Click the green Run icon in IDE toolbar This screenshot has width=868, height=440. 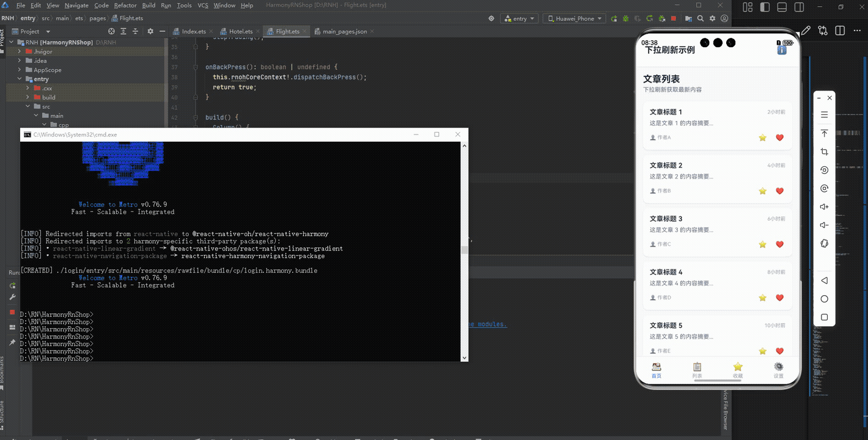(x=614, y=18)
